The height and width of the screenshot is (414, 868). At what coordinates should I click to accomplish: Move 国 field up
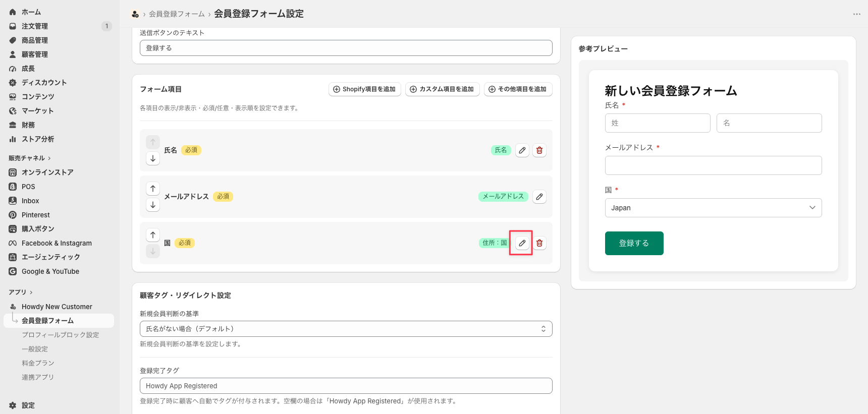pyautogui.click(x=153, y=235)
